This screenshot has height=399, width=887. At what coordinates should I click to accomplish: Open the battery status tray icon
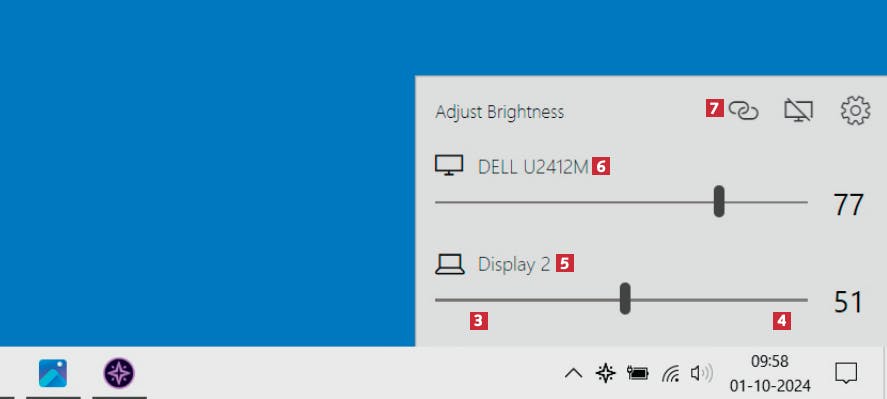[638, 373]
